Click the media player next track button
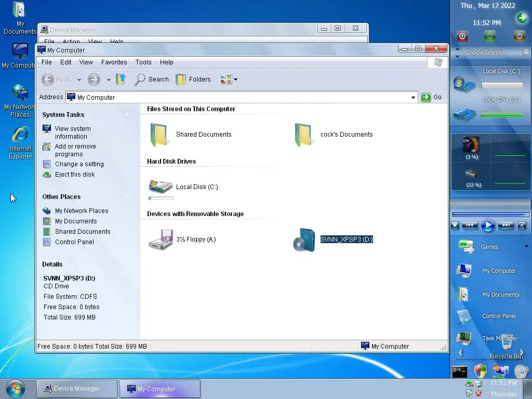532x399 pixels. (506, 225)
